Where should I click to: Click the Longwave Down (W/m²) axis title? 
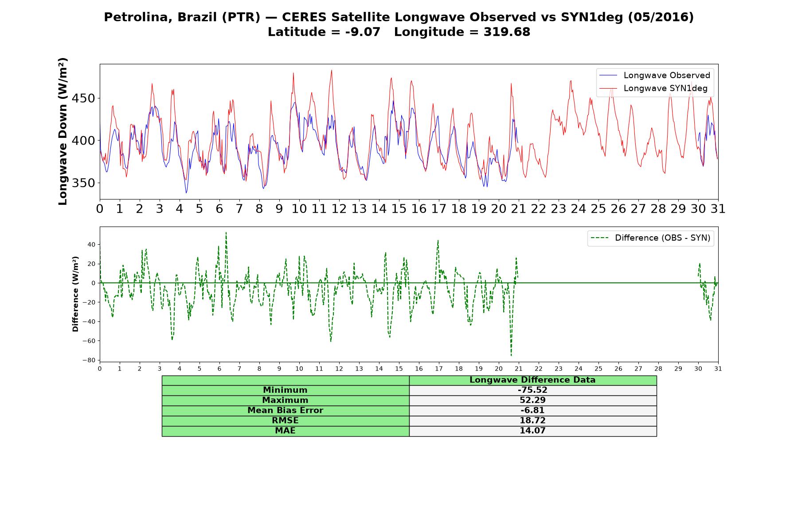pyautogui.click(x=63, y=131)
